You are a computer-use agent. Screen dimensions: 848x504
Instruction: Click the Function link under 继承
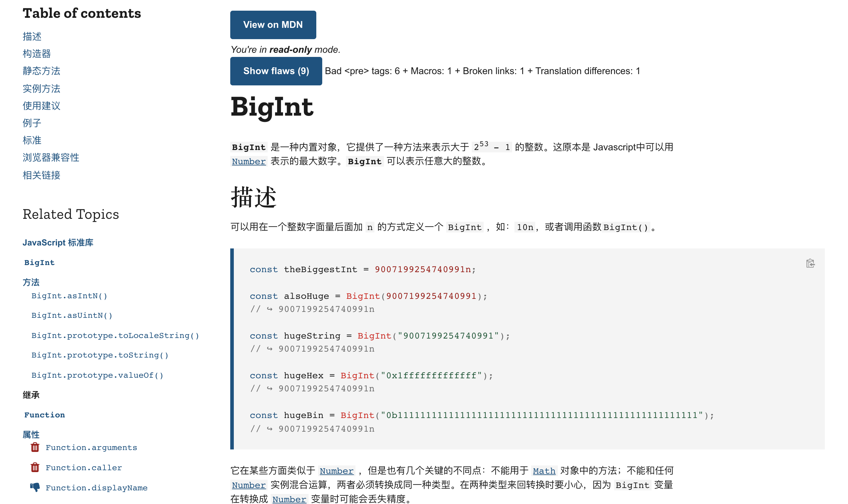pos(45,415)
